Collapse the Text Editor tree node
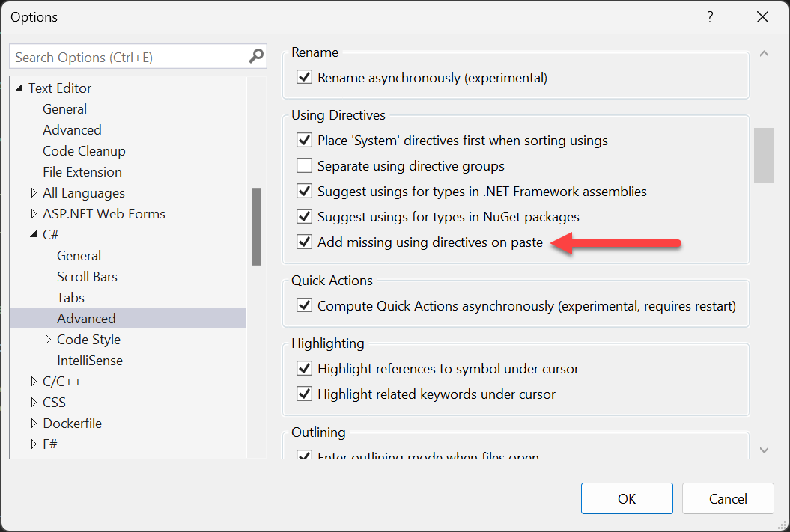This screenshot has width=790, height=532. (19, 88)
